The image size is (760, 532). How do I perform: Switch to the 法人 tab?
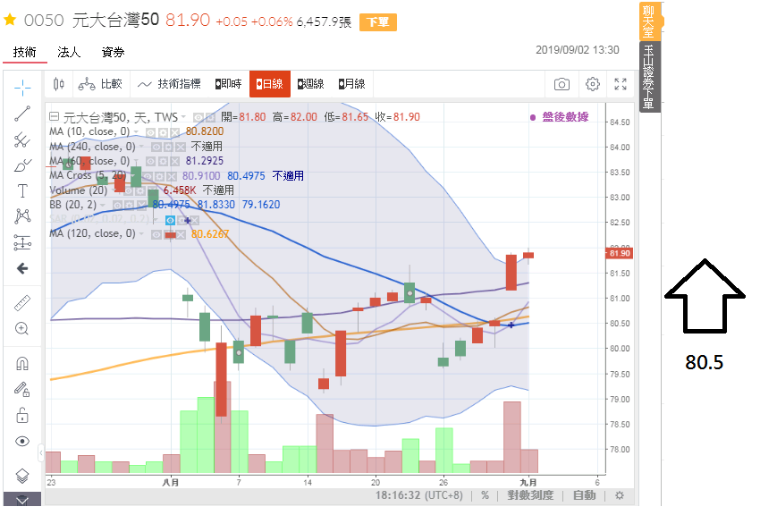click(x=69, y=52)
